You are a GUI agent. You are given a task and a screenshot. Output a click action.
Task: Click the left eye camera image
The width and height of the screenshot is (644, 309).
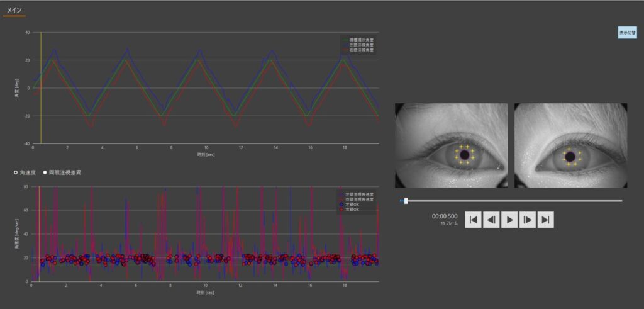click(x=451, y=145)
